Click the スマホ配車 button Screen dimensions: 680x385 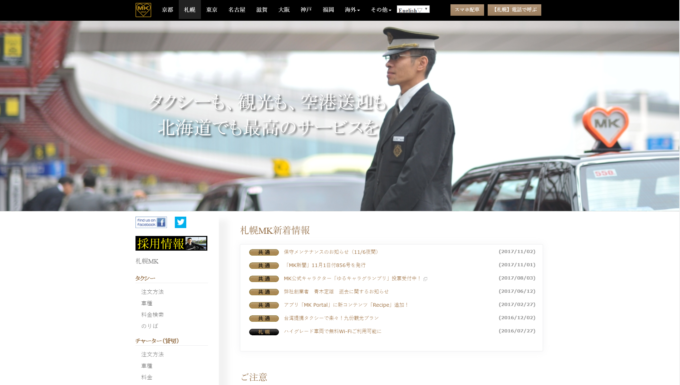(467, 10)
